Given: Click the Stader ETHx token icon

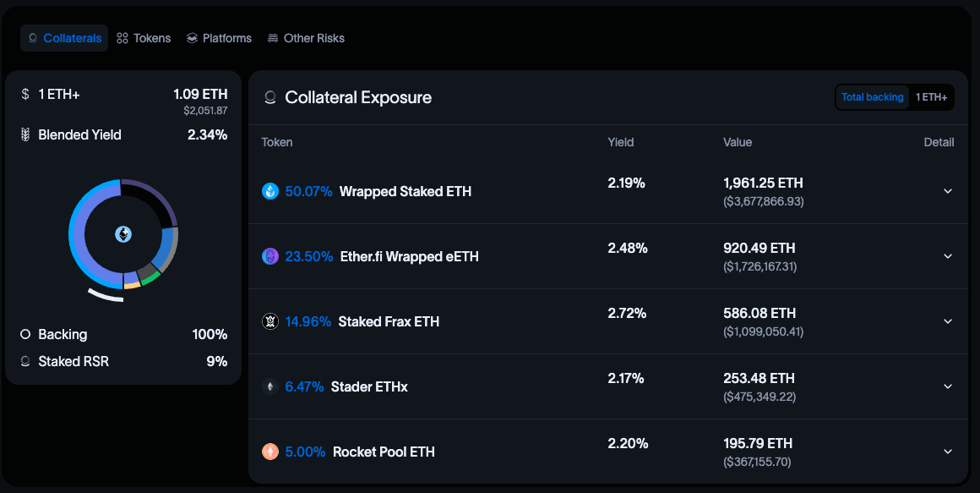Looking at the screenshot, I should (x=270, y=386).
